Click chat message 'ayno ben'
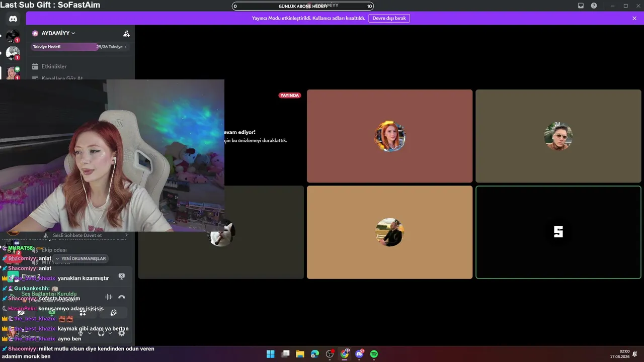 pos(69,339)
